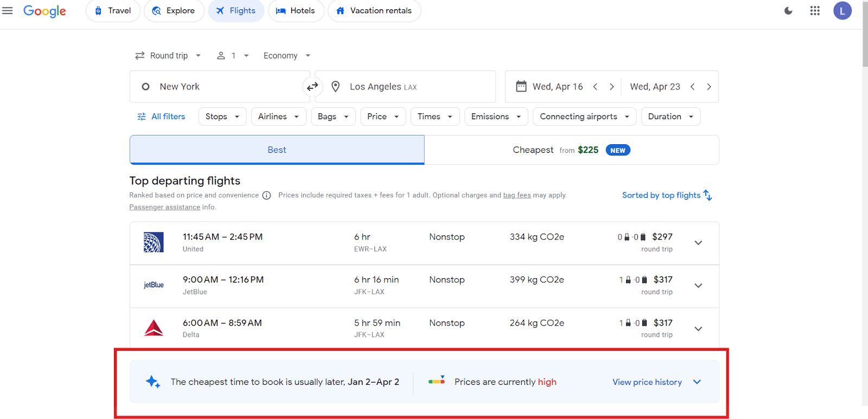The width and height of the screenshot is (868, 419).
Task: Go to previous return date
Action: (692, 87)
